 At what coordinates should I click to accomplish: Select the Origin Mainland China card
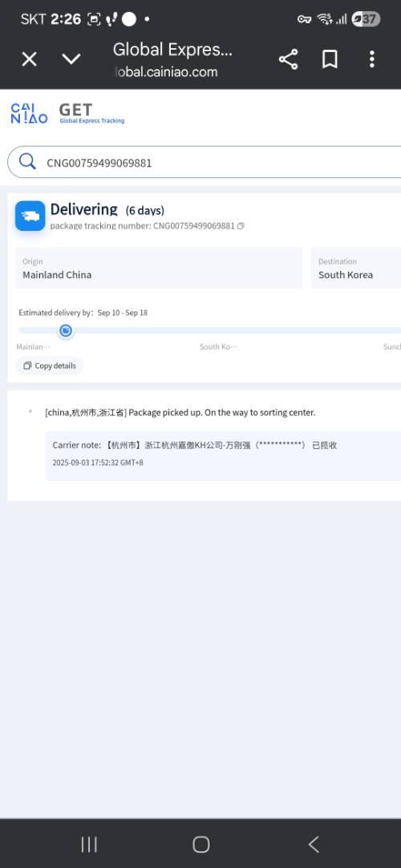tap(159, 268)
